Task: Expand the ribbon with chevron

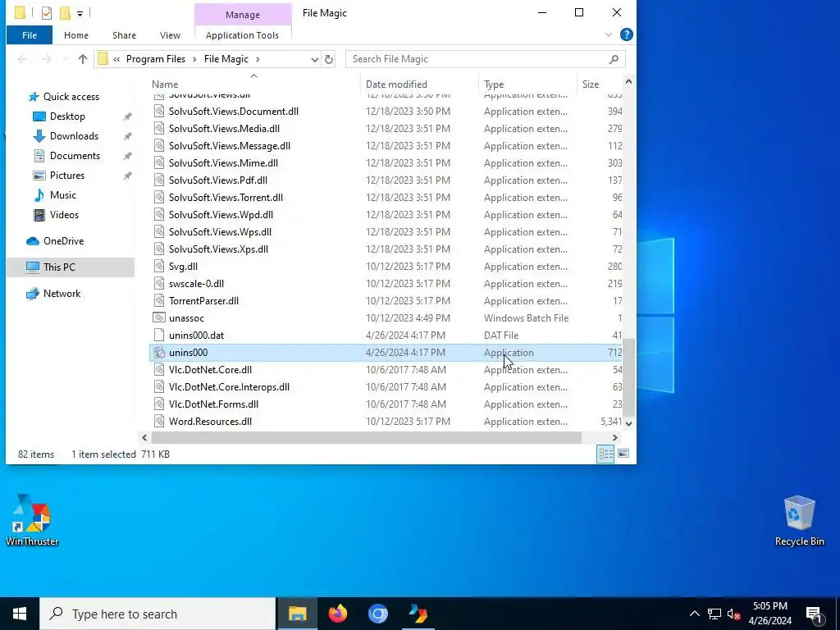Action: (609, 34)
